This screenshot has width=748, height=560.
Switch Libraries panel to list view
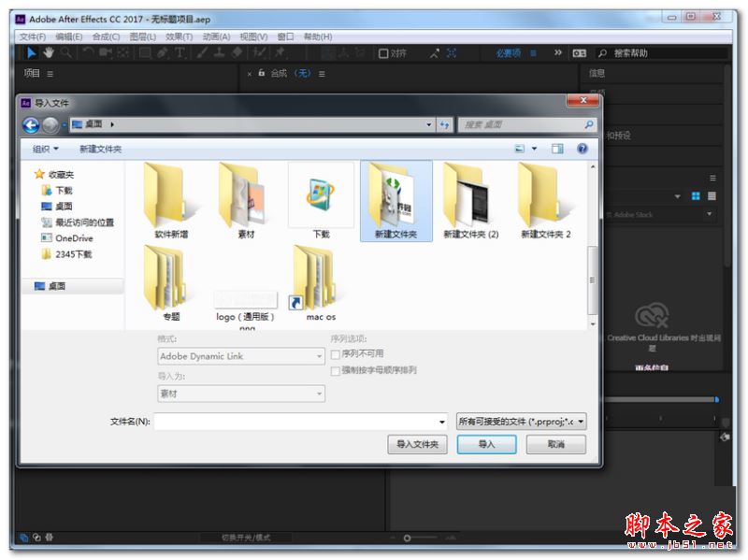pos(712,196)
